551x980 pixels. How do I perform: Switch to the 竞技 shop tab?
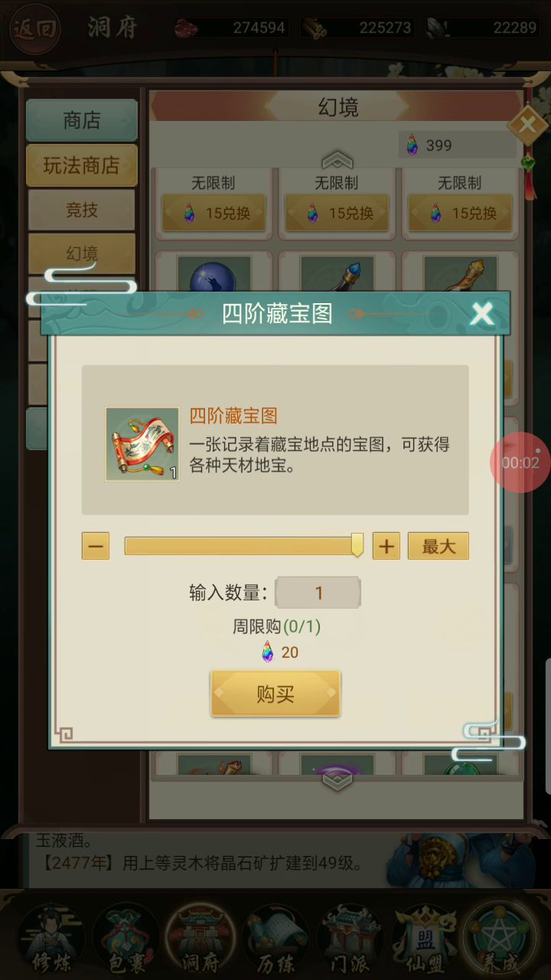coord(81,210)
